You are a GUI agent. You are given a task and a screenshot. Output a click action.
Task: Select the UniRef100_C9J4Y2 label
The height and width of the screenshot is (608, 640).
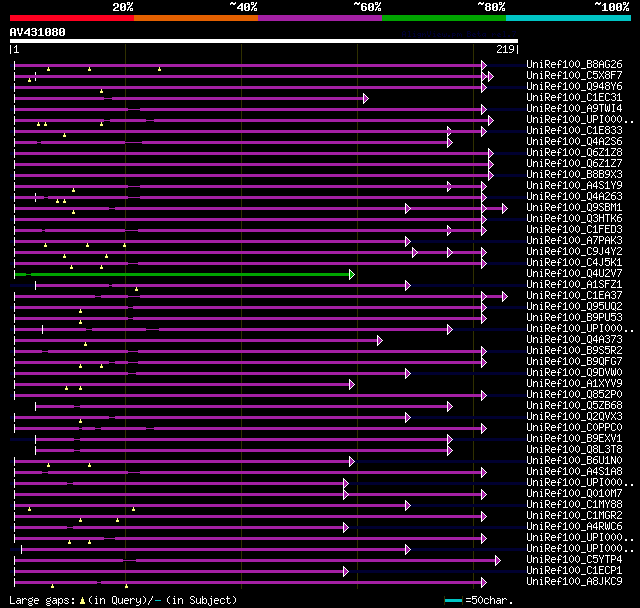click(x=574, y=252)
